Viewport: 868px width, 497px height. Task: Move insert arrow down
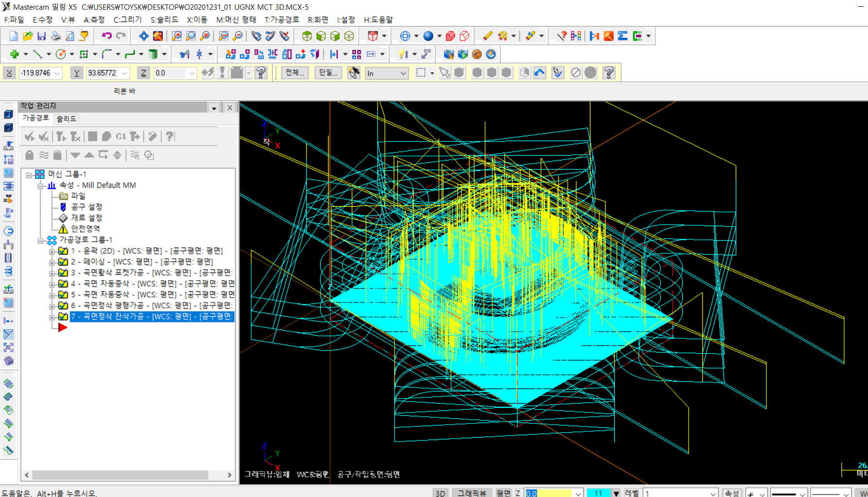pos(75,155)
